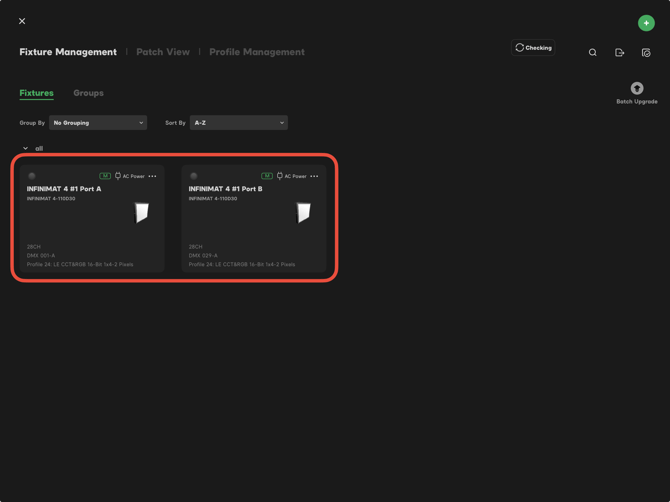Open more options menu on Port A card
Image resolution: width=670 pixels, height=502 pixels.
click(152, 176)
